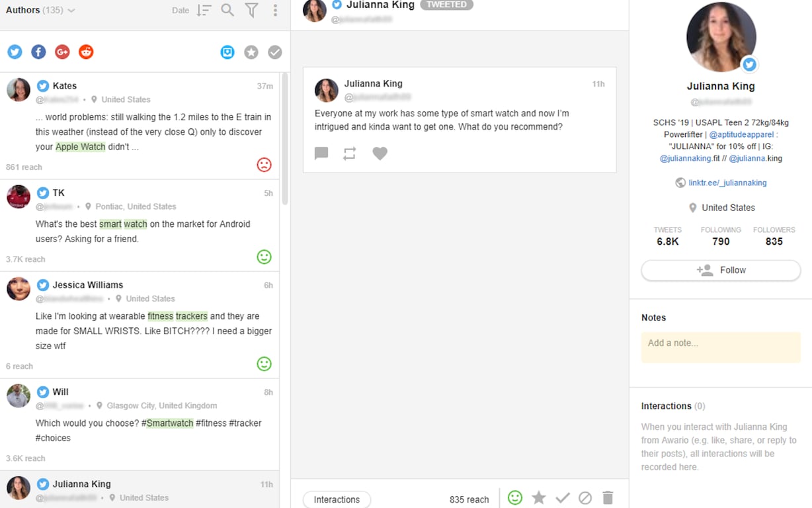Reply to Julianna King's tweet
Image resolution: width=812 pixels, height=508 pixels.
[x=321, y=153]
